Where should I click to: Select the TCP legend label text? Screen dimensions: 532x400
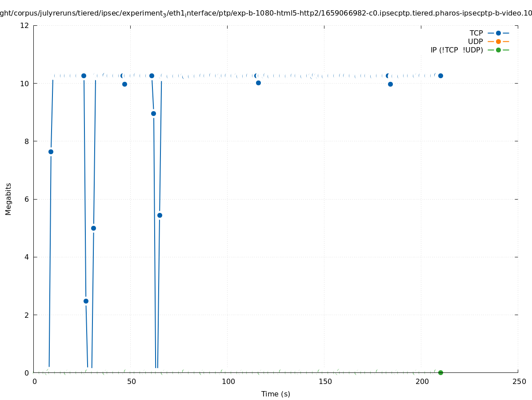coord(476,33)
